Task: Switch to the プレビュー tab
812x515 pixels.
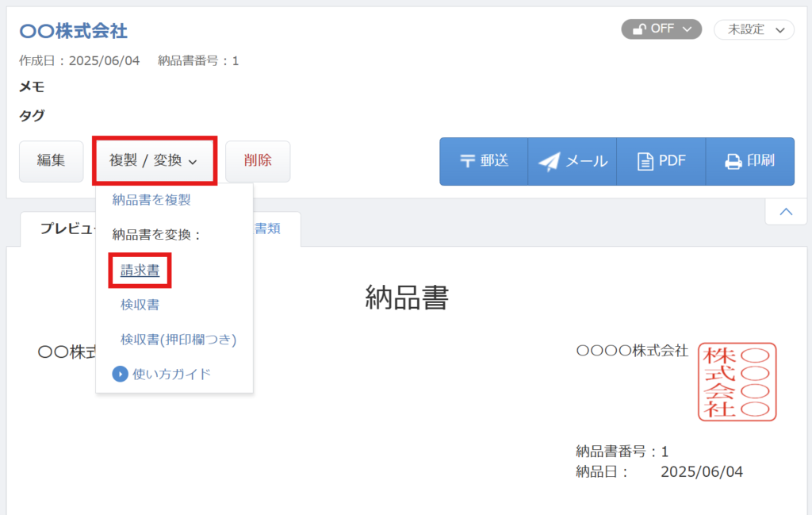Action: pos(67,229)
